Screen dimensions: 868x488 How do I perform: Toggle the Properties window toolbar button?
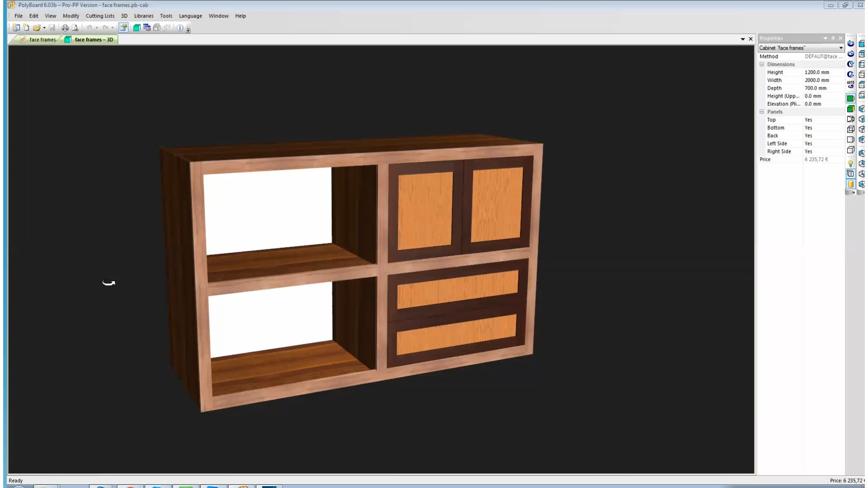pos(123,28)
